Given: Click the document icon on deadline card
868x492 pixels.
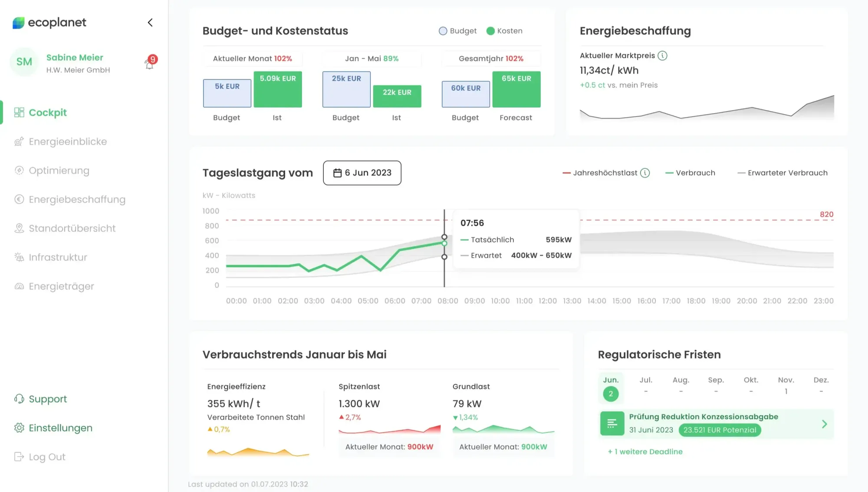Looking at the screenshot, I should pos(612,423).
